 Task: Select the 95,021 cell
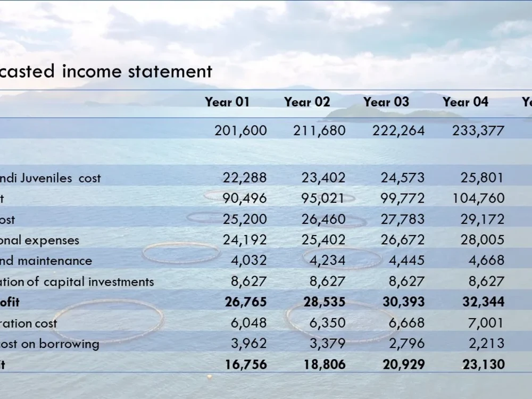click(323, 198)
